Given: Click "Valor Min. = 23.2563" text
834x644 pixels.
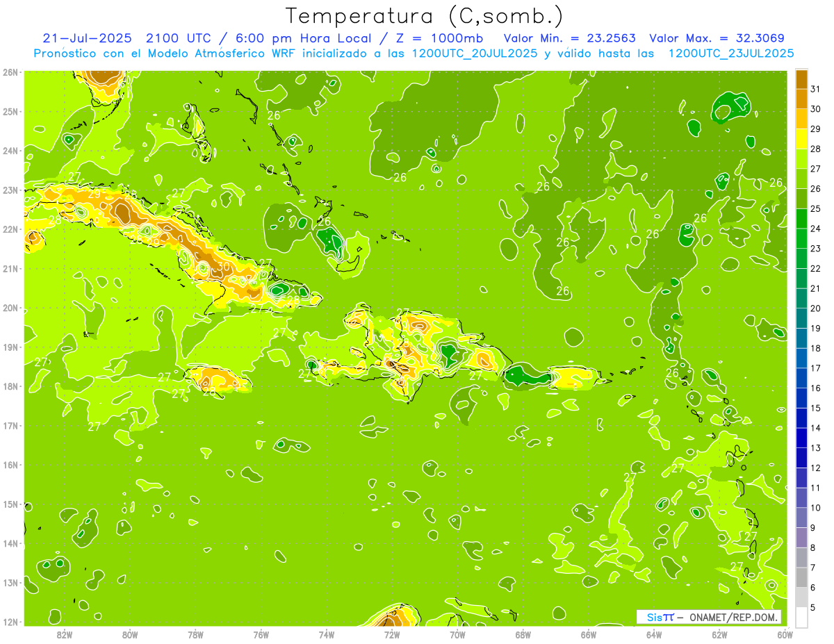Looking at the screenshot, I should [569, 38].
